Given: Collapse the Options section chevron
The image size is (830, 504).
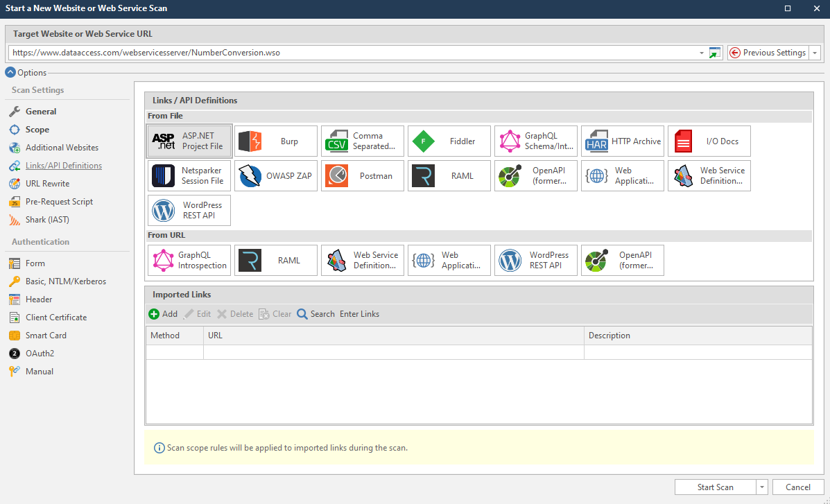Looking at the screenshot, I should click(10, 72).
